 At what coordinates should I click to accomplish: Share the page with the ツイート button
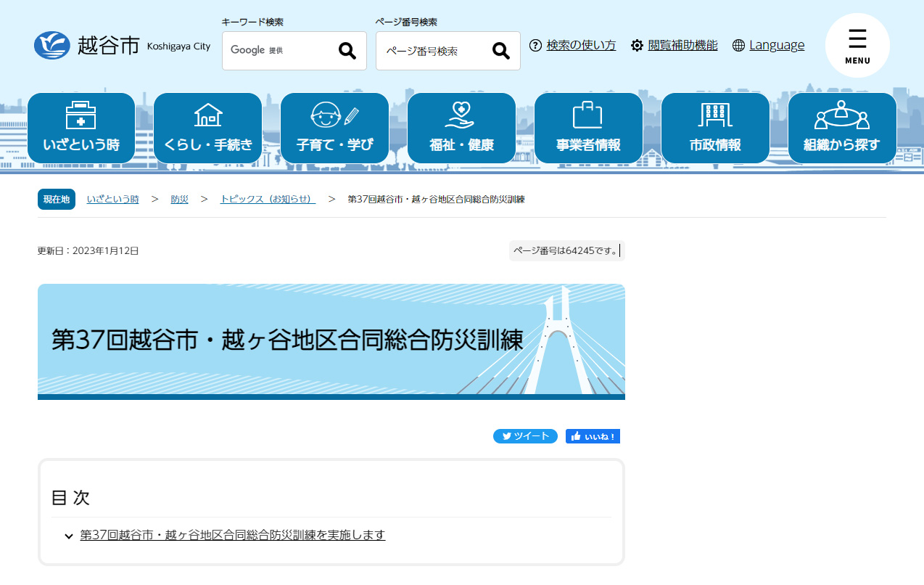(x=525, y=436)
